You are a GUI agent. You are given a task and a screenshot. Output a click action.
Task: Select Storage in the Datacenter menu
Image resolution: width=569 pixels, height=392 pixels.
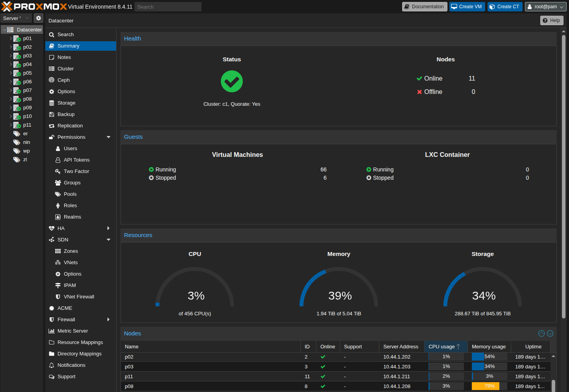(x=66, y=103)
